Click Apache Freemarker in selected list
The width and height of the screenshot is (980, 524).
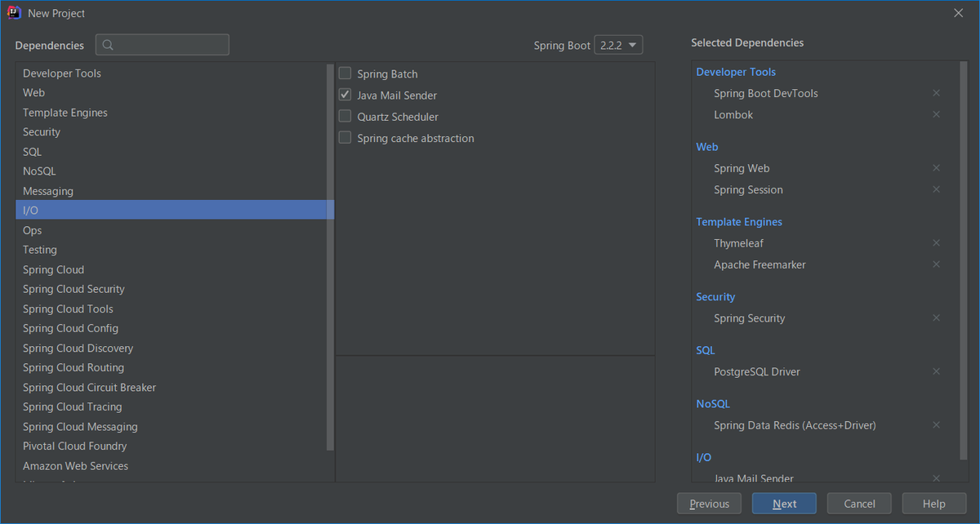(759, 264)
